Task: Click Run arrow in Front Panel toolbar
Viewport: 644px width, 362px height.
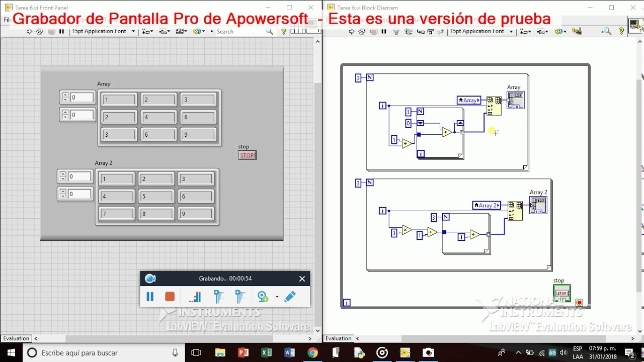Action: click(x=29, y=32)
